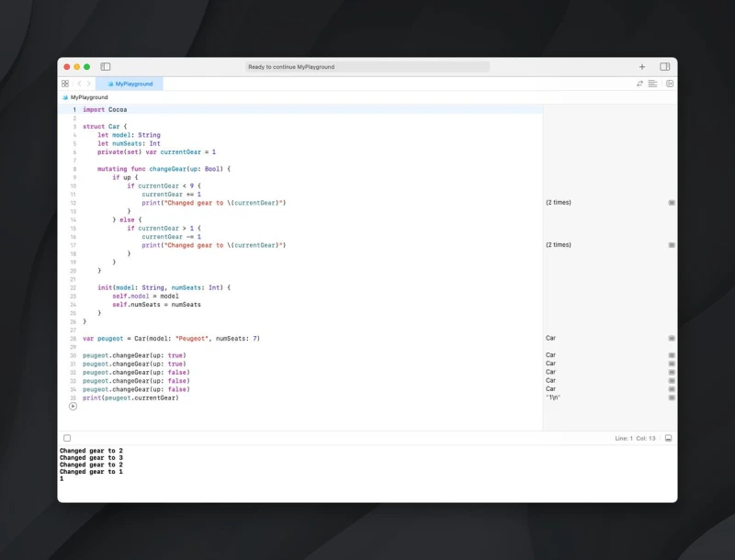Select the MyPlayground tab
The image size is (735, 560).
130,84
